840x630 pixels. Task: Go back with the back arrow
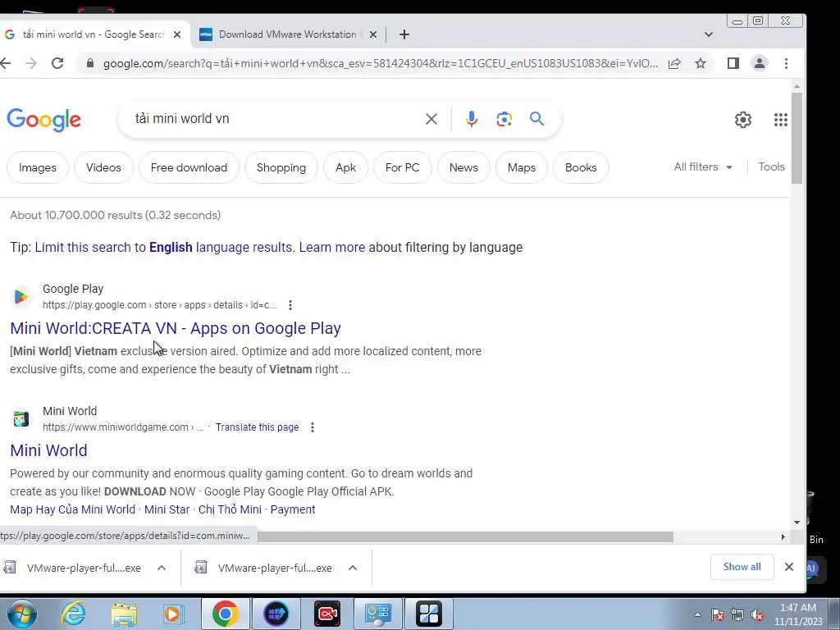(x=6, y=63)
